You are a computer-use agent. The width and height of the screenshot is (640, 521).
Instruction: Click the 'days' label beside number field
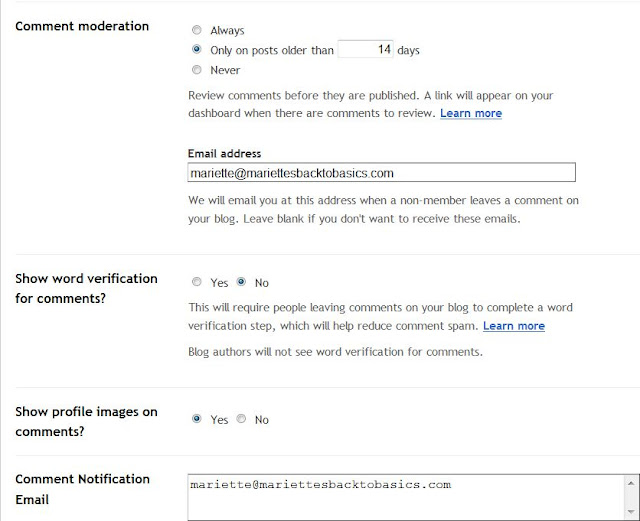coord(408,50)
